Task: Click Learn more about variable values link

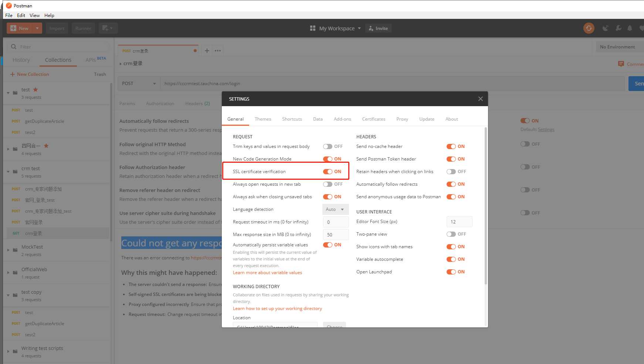Action: [267, 273]
